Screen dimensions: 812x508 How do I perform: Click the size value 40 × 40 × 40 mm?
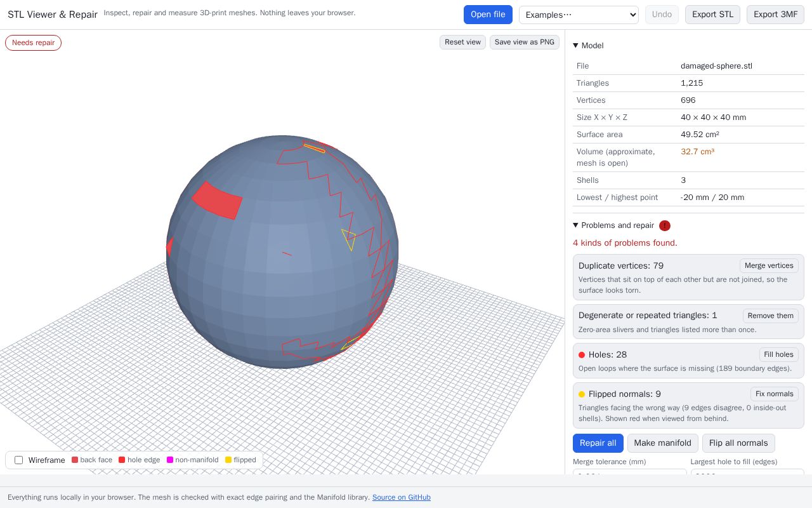pyautogui.click(x=714, y=117)
